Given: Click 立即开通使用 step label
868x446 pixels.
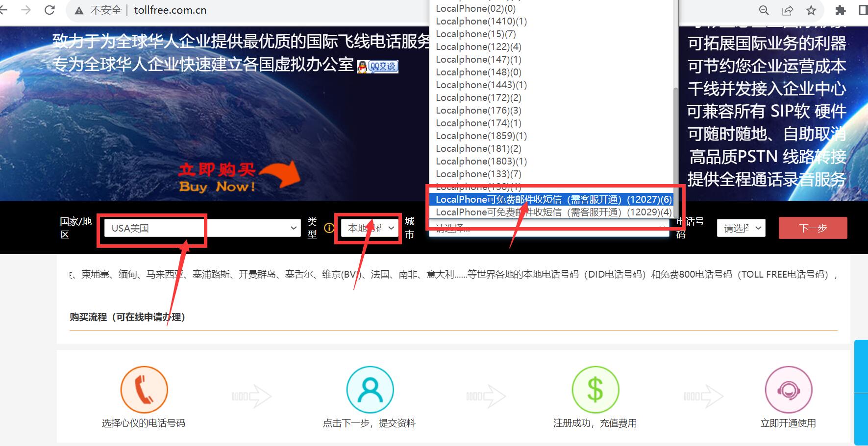Looking at the screenshot, I should pos(788,423).
